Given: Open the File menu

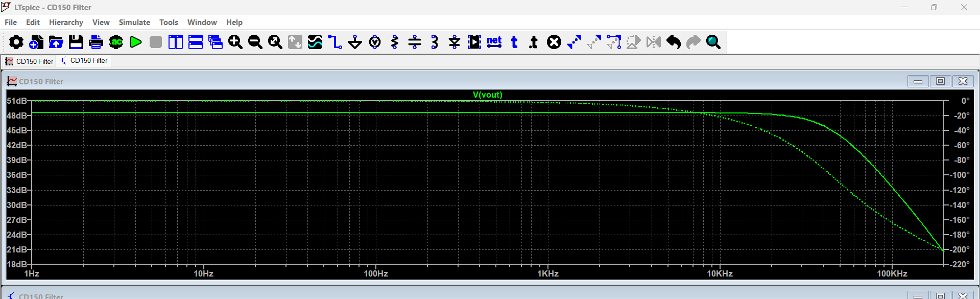Looking at the screenshot, I should pos(11,22).
